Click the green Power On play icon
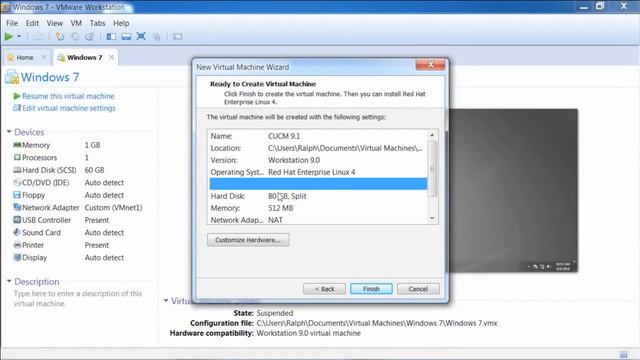 pyautogui.click(x=9, y=37)
